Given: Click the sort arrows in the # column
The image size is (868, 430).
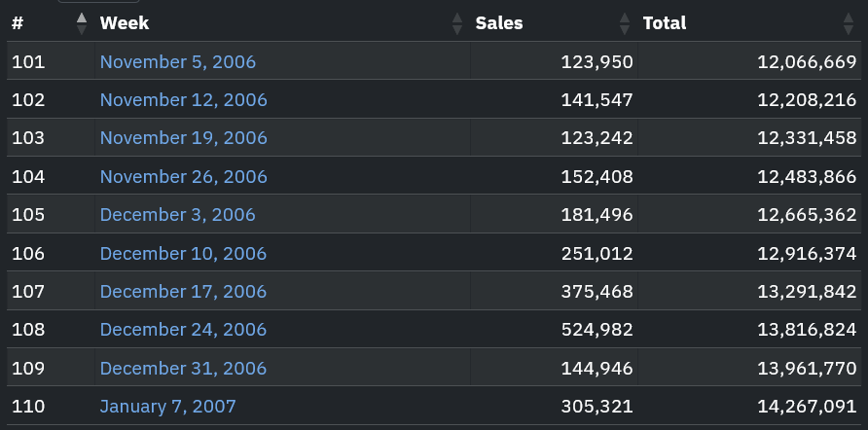Looking at the screenshot, I should 82,23.
